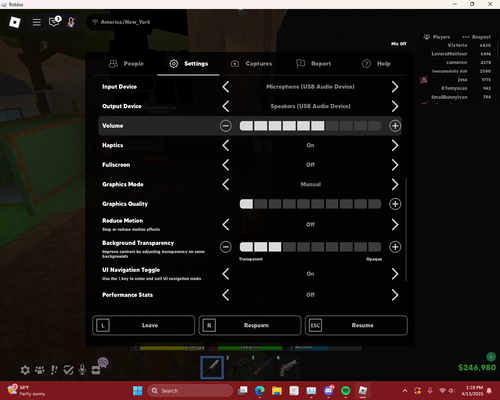Click jess's avatar in the leaderboard
This screenshot has width=500, height=400.
coord(424,80)
